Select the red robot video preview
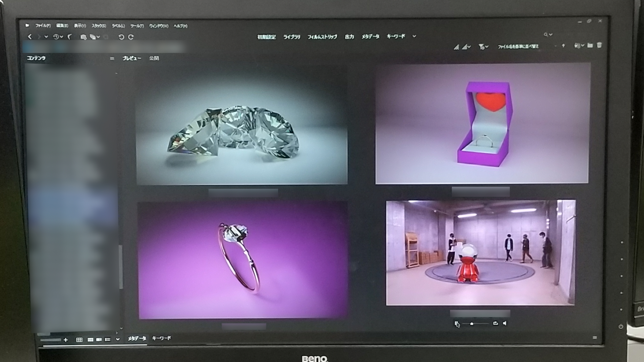The height and width of the screenshot is (362, 644). tap(481, 253)
